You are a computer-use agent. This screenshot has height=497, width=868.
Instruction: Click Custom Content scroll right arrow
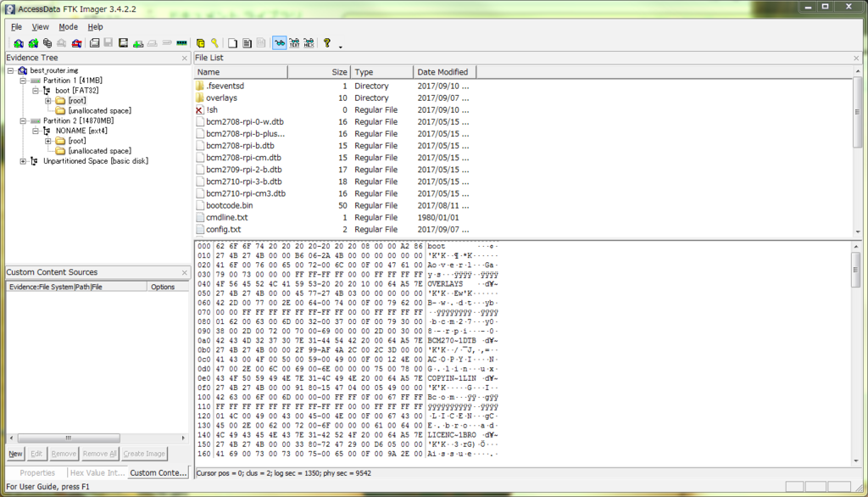point(183,438)
